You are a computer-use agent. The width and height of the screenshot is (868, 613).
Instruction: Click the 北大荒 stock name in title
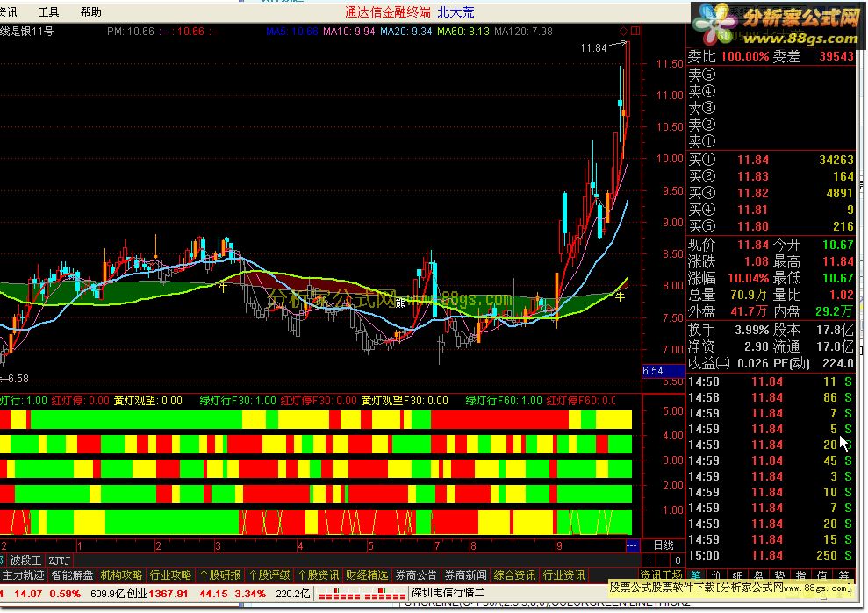point(456,12)
